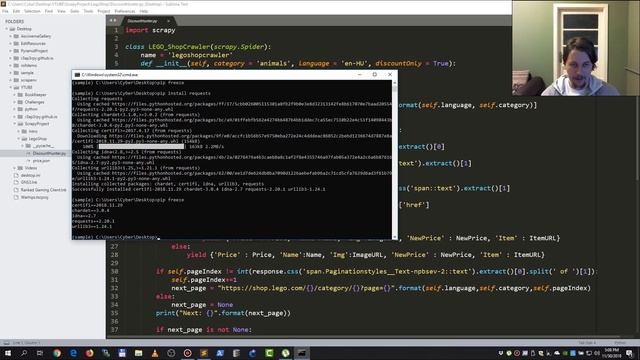The height and width of the screenshot is (360, 640).
Task: Switch to Sublime Text taskbar icon
Action: point(204,353)
